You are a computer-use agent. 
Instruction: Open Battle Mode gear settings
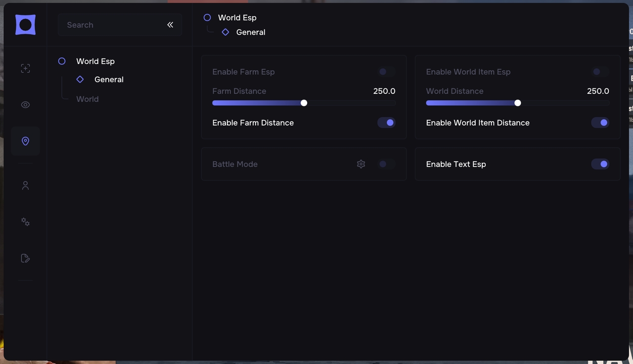click(x=361, y=164)
